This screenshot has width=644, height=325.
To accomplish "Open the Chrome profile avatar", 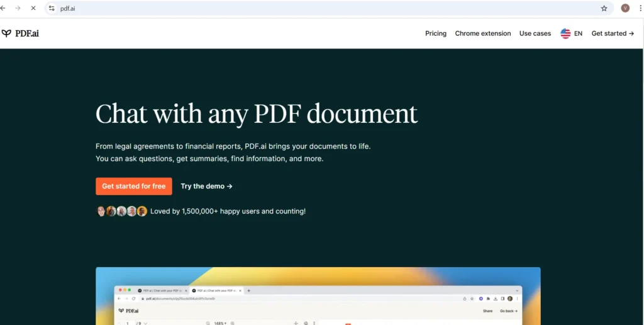I will pos(625,8).
